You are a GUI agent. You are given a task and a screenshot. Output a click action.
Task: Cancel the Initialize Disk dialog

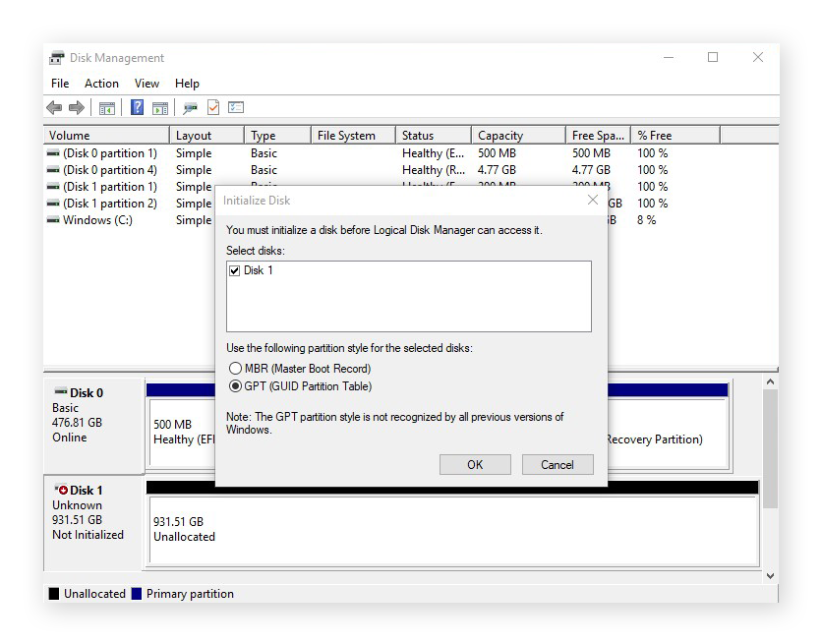pyautogui.click(x=558, y=464)
